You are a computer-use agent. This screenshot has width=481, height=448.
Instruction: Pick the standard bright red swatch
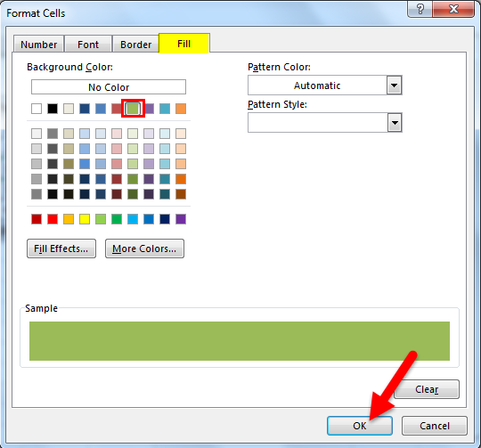point(53,219)
